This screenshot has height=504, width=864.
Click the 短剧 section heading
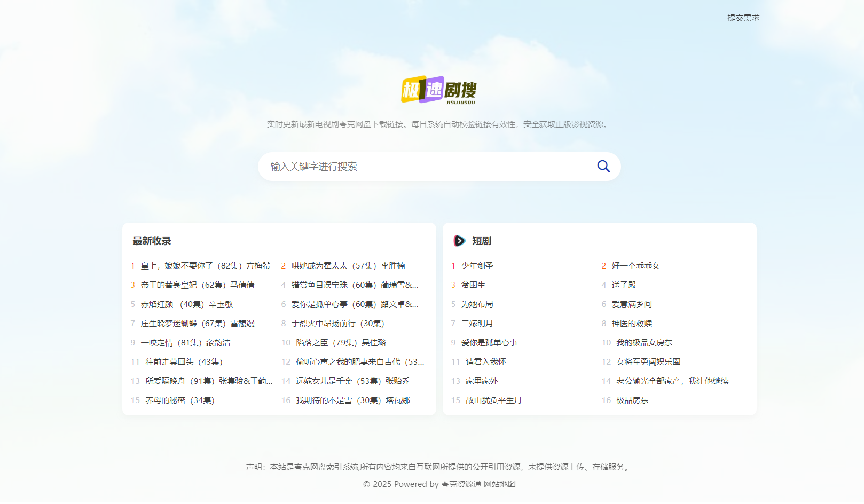(482, 241)
